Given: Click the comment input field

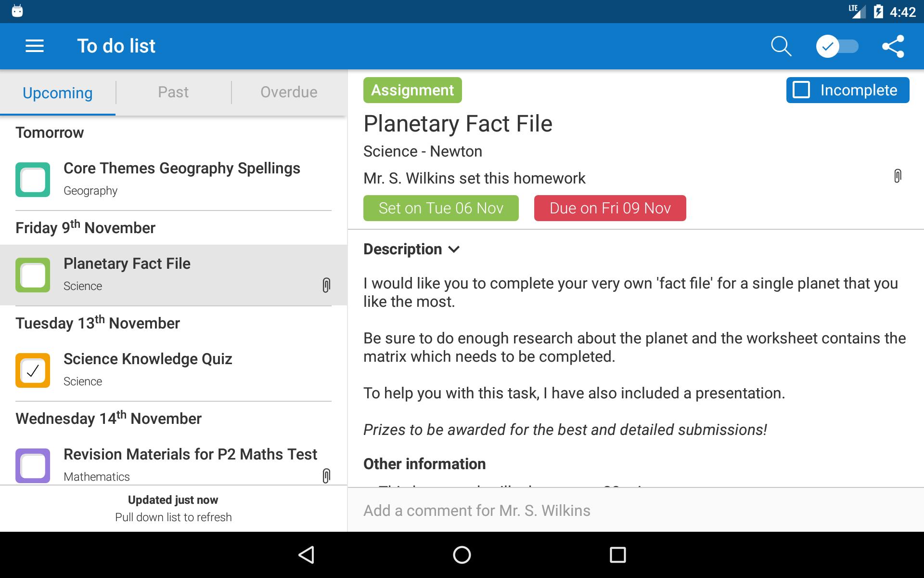Looking at the screenshot, I should (635, 510).
